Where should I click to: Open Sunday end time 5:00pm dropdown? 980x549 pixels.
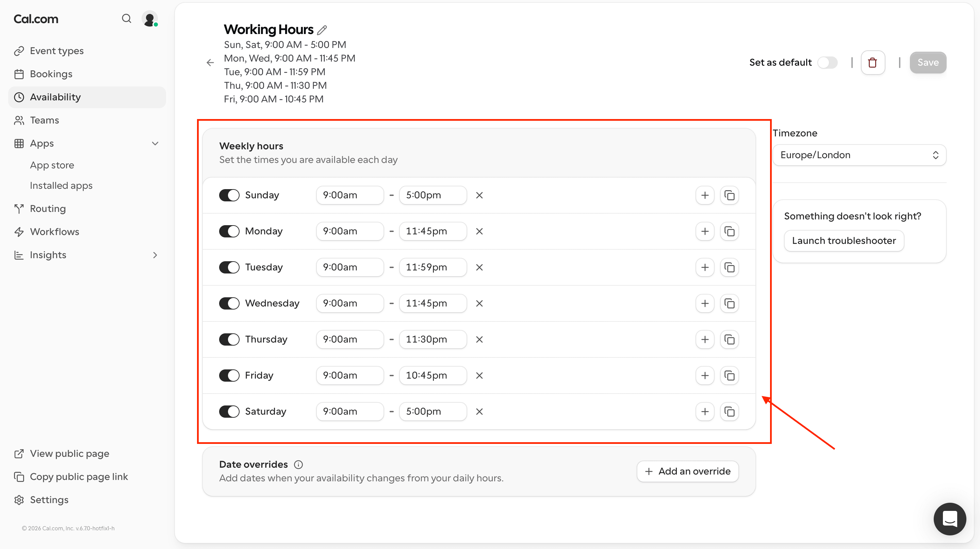432,195
